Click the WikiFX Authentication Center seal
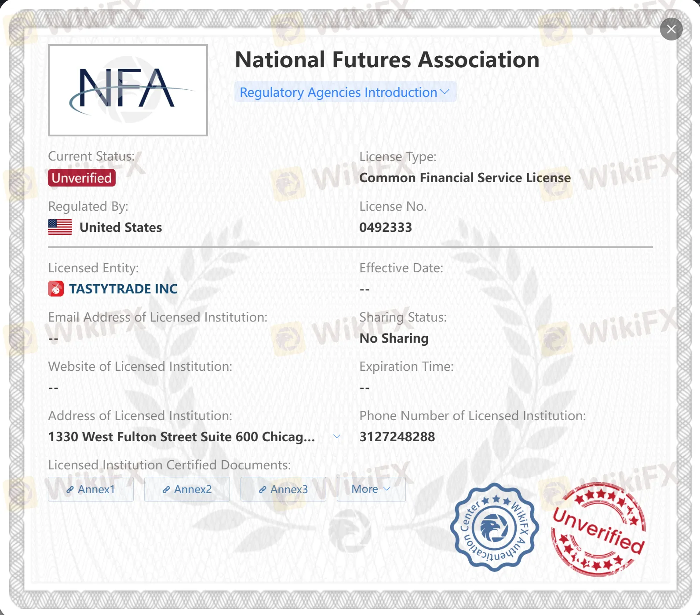Screen dimensions: 700x615 coord(495,527)
